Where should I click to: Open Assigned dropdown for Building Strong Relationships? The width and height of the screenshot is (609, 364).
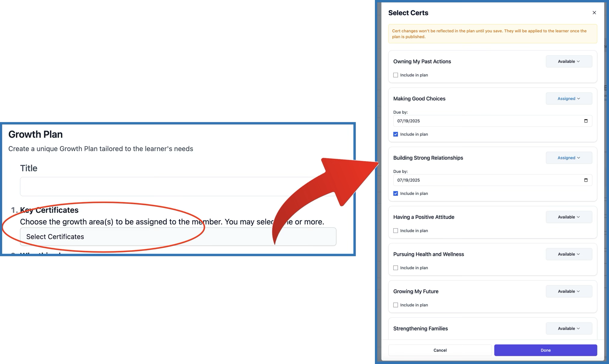[x=569, y=158]
